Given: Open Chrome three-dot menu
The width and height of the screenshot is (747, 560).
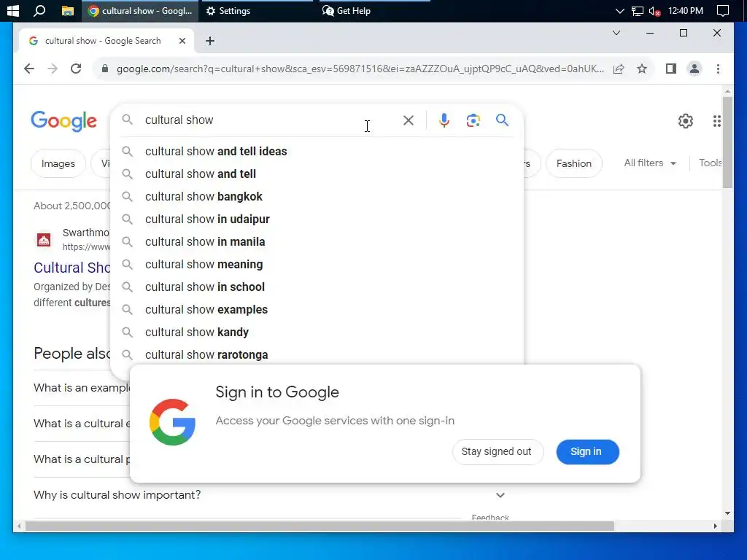Looking at the screenshot, I should tap(718, 69).
